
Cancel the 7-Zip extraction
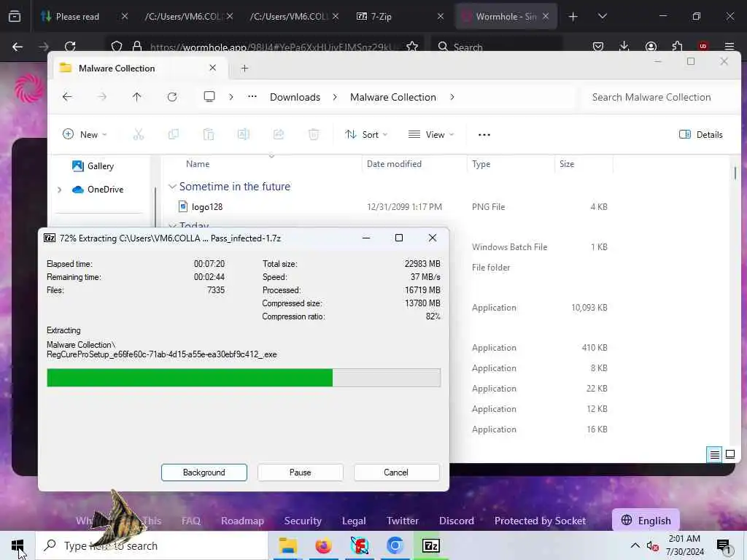coord(396,472)
